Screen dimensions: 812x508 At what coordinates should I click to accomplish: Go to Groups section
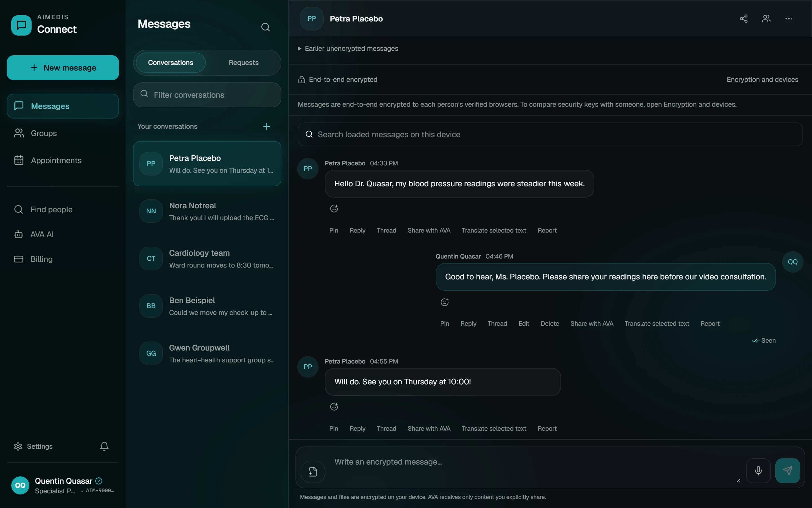63,133
